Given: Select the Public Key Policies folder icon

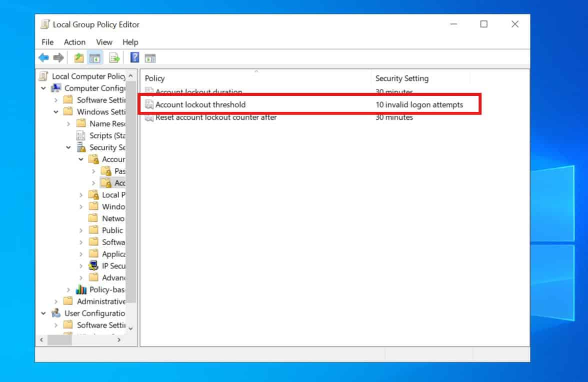Looking at the screenshot, I should pyautogui.click(x=93, y=230).
